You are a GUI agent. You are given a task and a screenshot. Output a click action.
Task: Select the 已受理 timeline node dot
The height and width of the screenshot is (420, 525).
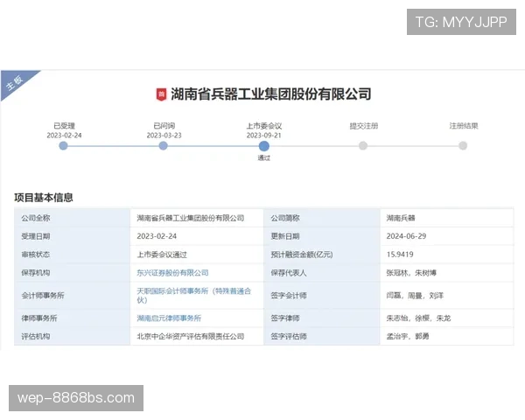click(x=63, y=146)
